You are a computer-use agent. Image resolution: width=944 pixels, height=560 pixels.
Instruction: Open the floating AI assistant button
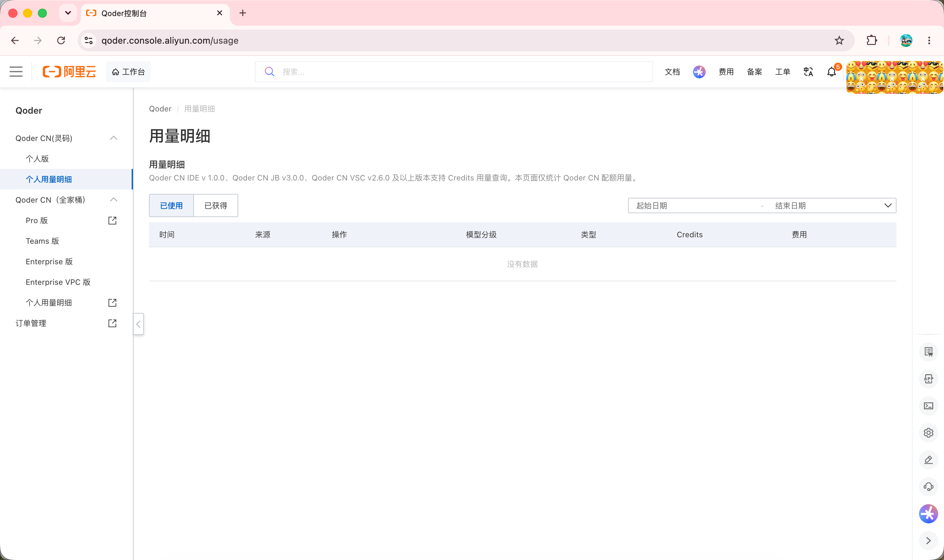928,514
